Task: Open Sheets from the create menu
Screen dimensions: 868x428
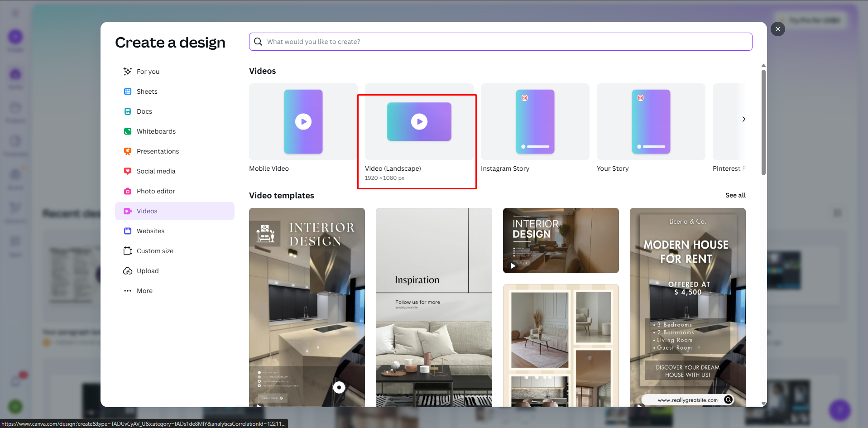Action: coord(146,91)
